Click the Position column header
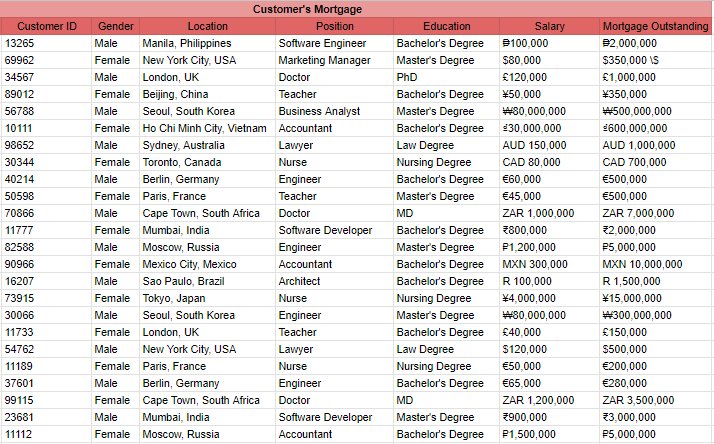 pos(334,26)
